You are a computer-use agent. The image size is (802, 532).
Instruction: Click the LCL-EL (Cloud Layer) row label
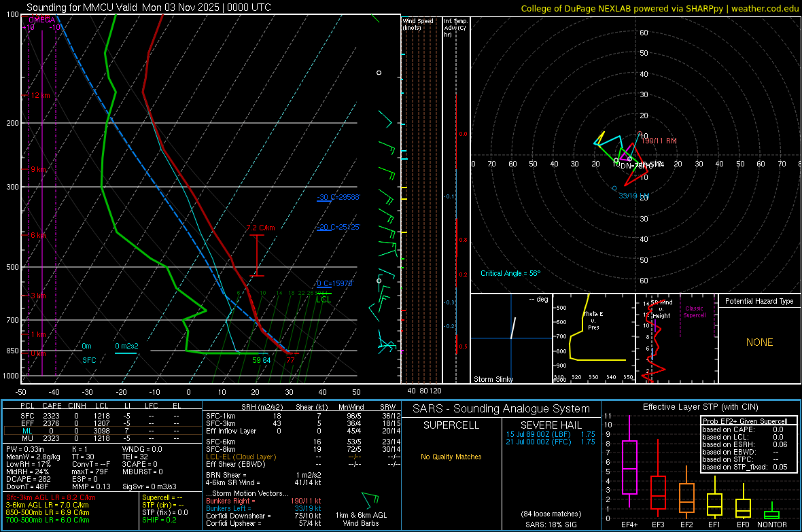241,457
